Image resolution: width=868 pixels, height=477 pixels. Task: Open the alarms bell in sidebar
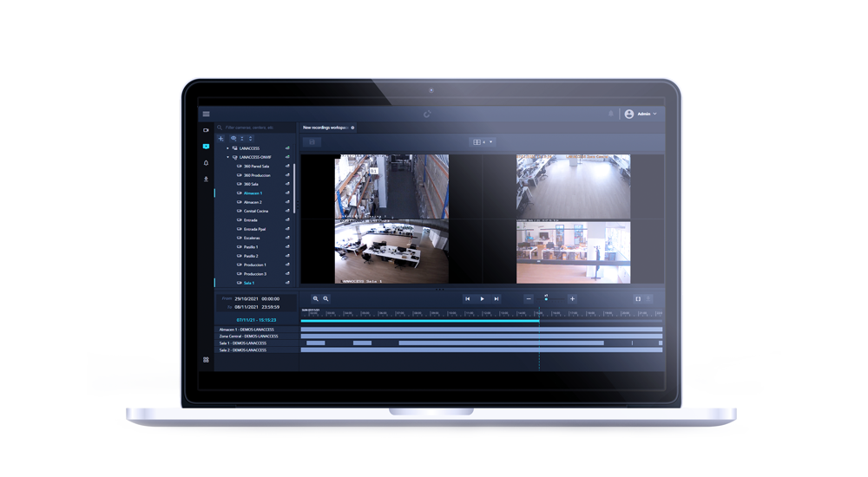pyautogui.click(x=206, y=162)
